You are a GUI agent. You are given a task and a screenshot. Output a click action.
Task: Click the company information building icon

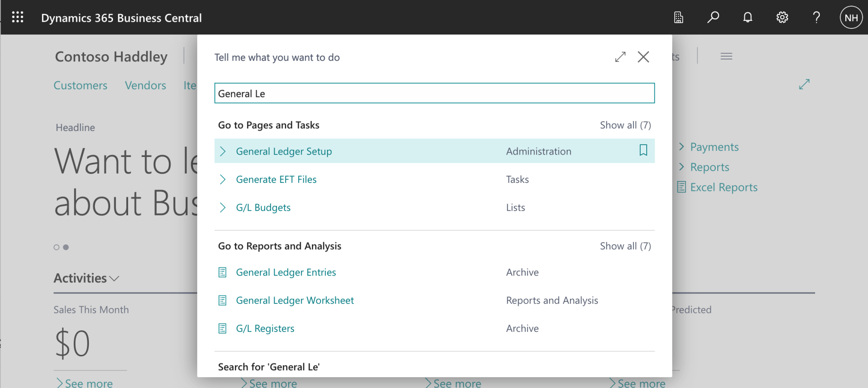point(678,17)
